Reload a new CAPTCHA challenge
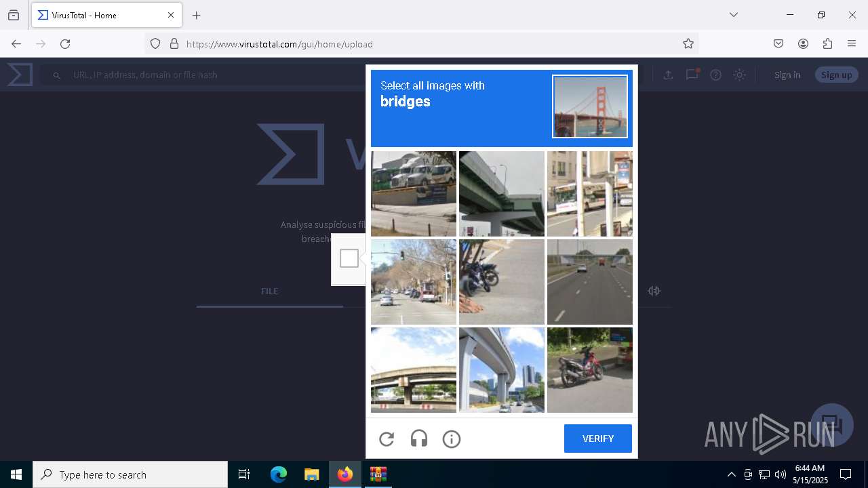The height and width of the screenshot is (488, 868). [387, 439]
